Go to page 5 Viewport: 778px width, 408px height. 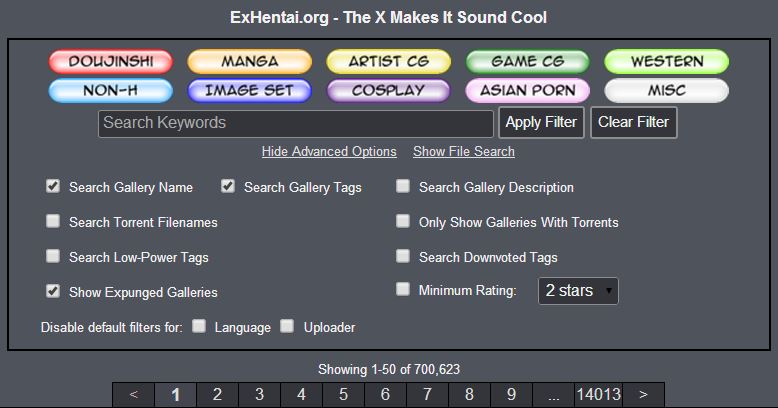point(343,395)
